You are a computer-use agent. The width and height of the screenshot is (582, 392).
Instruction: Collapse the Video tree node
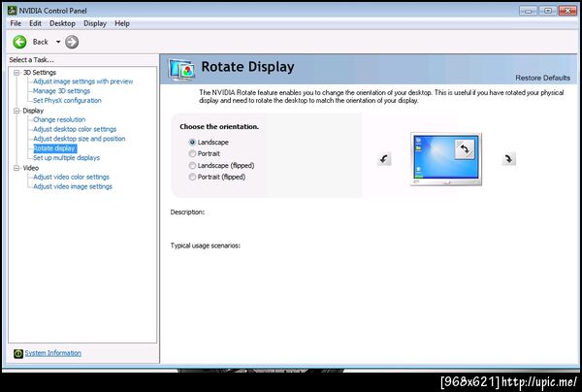point(16,168)
